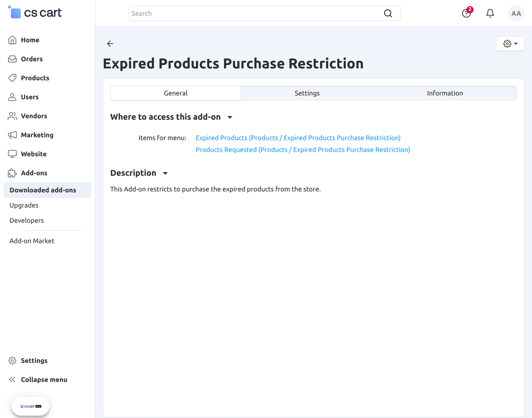
Task: Click the add-on description sentence
Action: coord(215,189)
